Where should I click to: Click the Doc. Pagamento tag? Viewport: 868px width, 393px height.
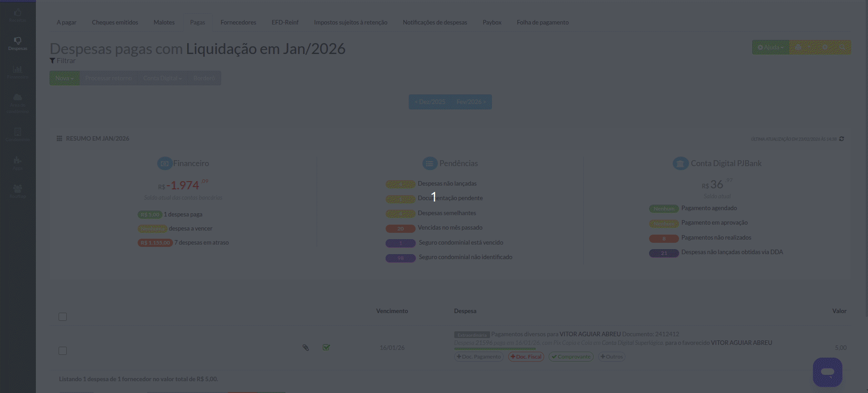pos(479,357)
